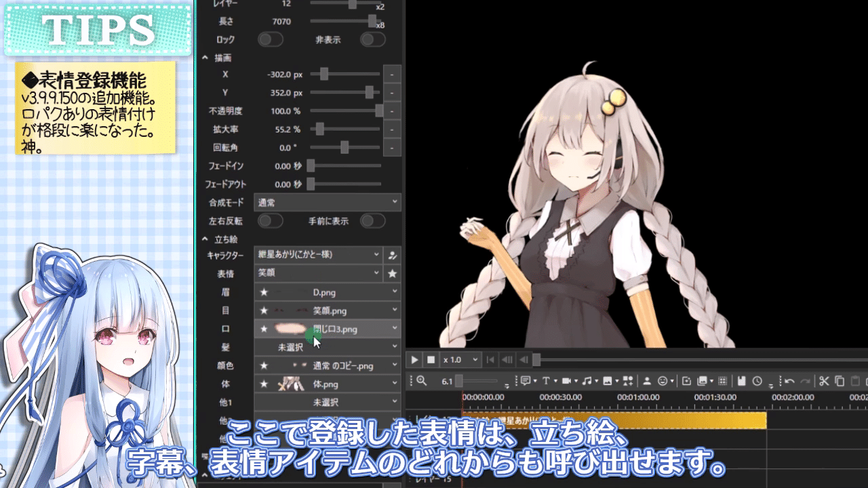Open the キャラクター selector showing 紲星あかり
The image size is (868, 488).
(x=319, y=255)
